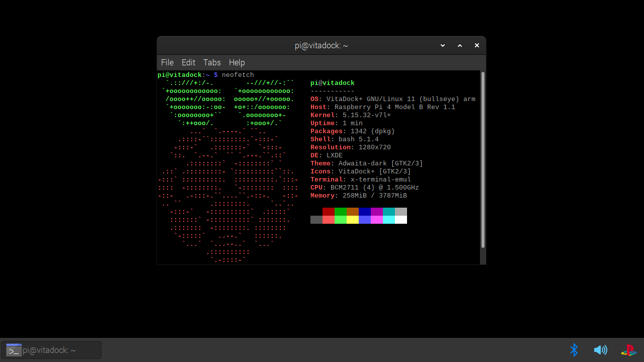
Task: Open the File menu
Action: click(167, 62)
